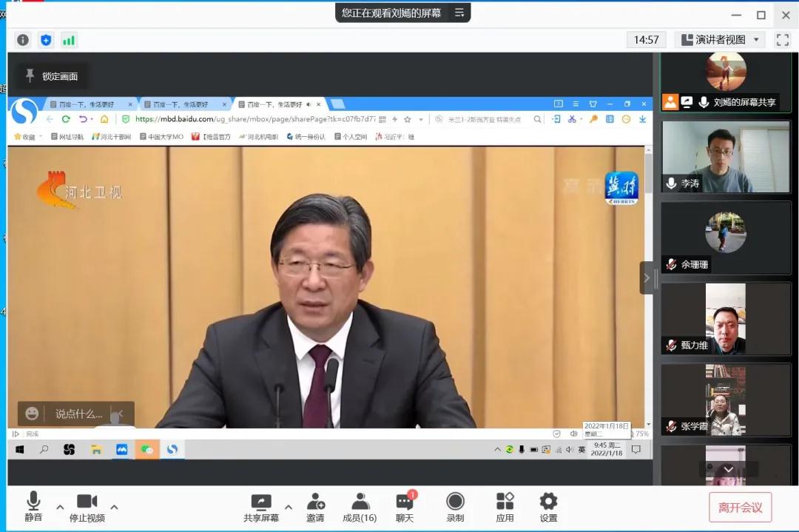Switch to second 百度一下 browser tab

point(181,104)
